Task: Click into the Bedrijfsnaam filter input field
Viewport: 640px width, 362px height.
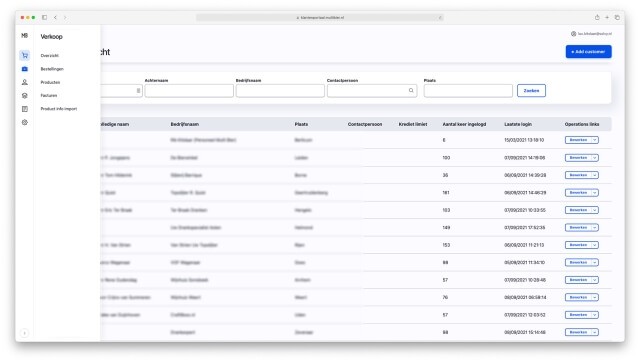Action: pyautogui.click(x=280, y=91)
